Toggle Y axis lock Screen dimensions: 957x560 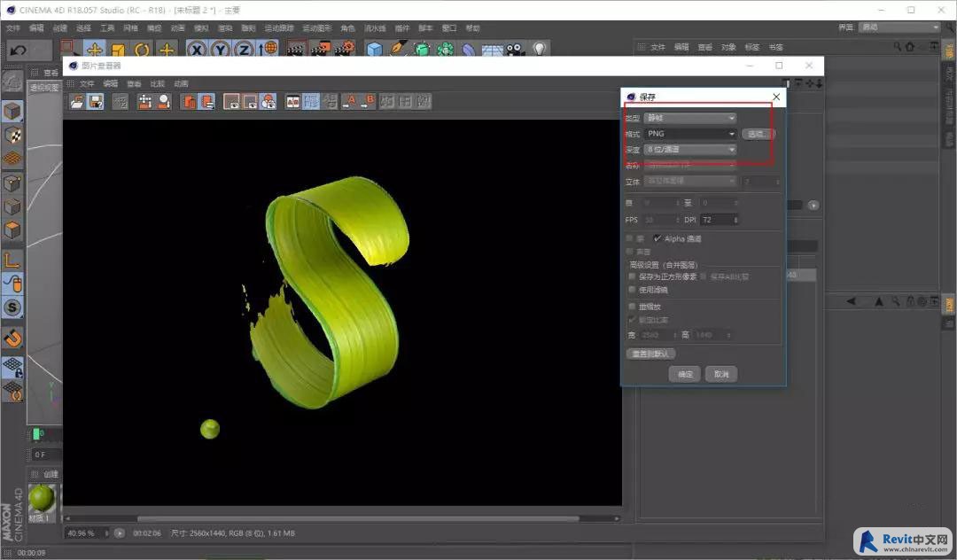point(221,50)
